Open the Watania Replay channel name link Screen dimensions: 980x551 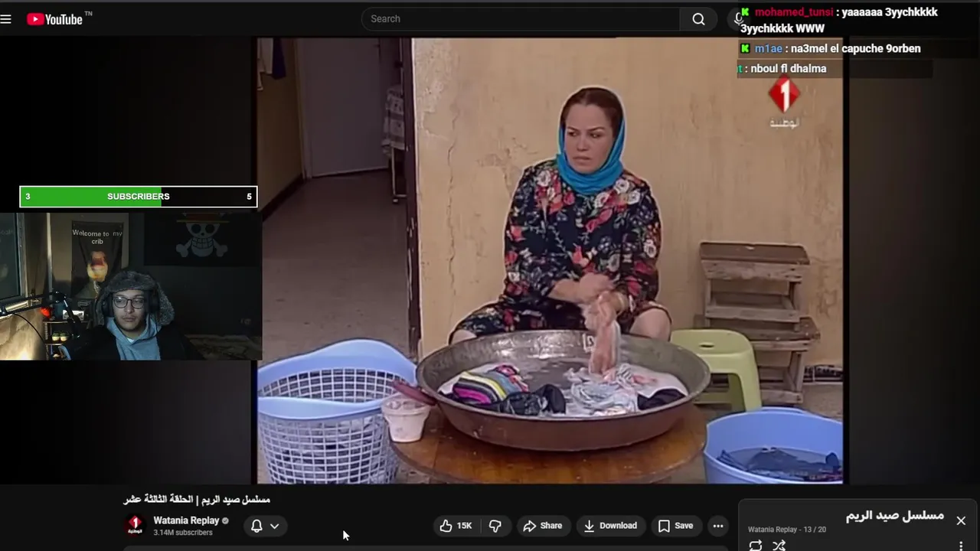click(186, 520)
